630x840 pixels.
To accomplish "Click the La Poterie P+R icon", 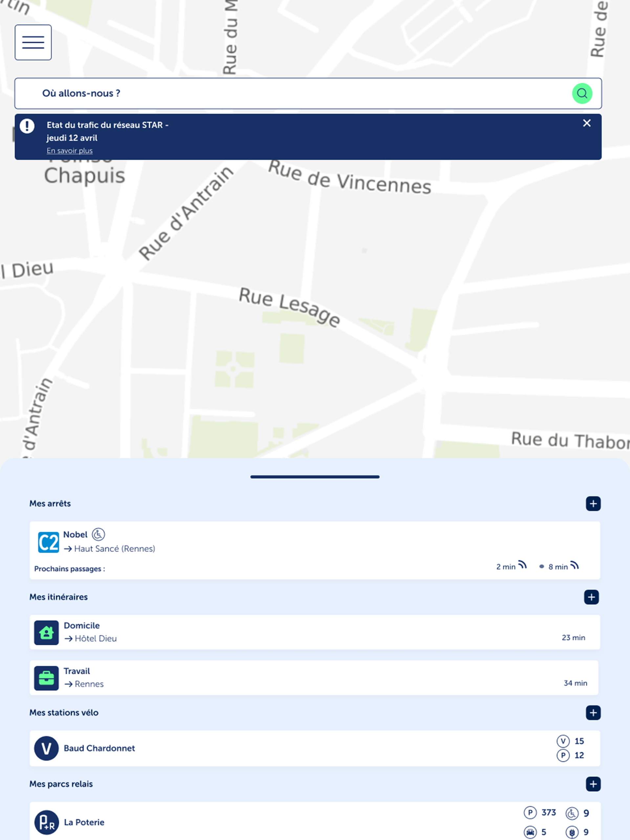I will coord(46,823).
